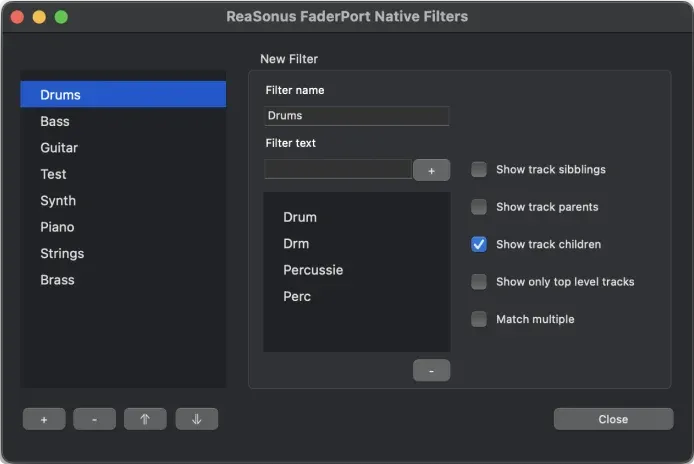Select the Percussie filter text entry
694x464 pixels.
(x=357, y=270)
